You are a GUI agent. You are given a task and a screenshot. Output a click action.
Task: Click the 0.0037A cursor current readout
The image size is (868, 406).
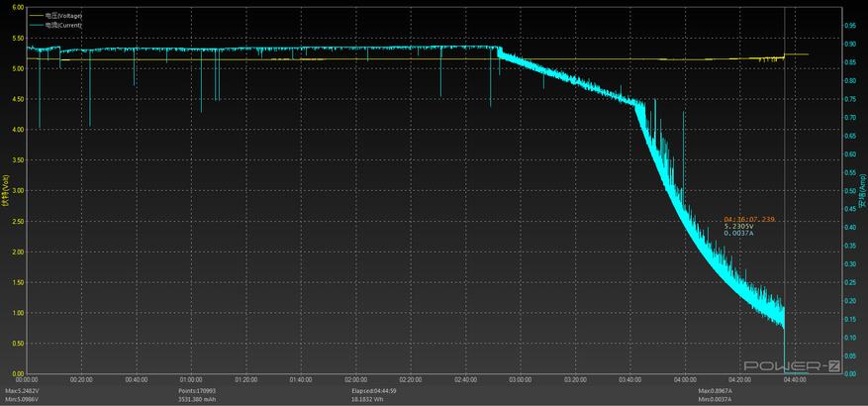739,234
